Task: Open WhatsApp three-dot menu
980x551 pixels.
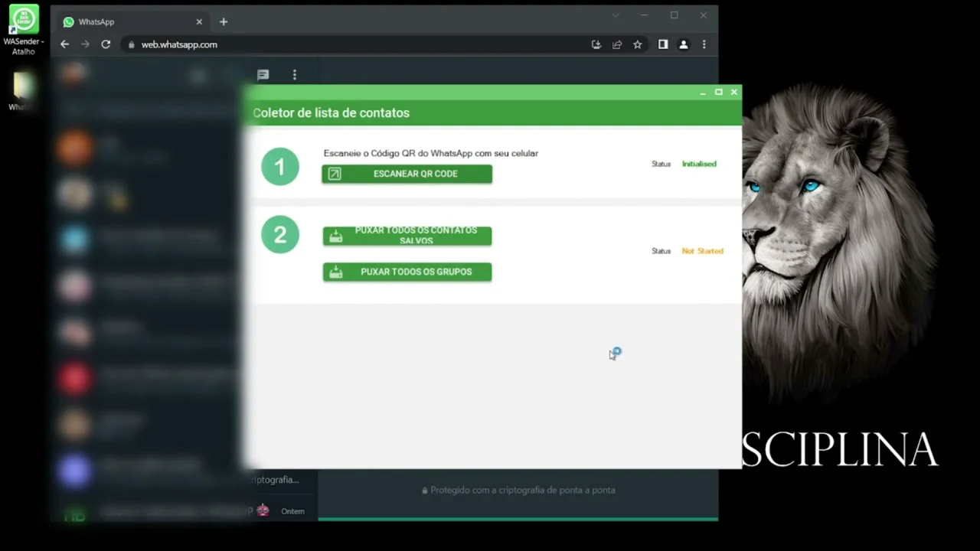Action: coord(294,75)
